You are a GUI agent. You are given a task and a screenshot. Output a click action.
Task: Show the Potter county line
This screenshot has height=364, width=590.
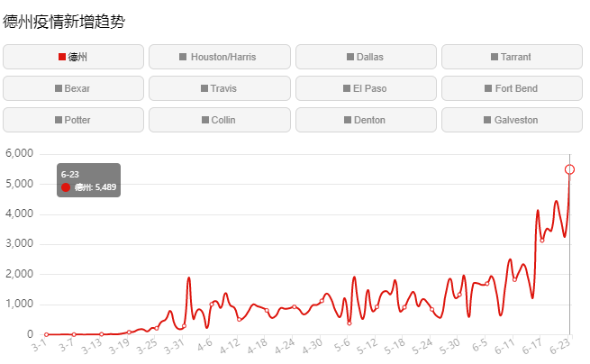point(73,120)
